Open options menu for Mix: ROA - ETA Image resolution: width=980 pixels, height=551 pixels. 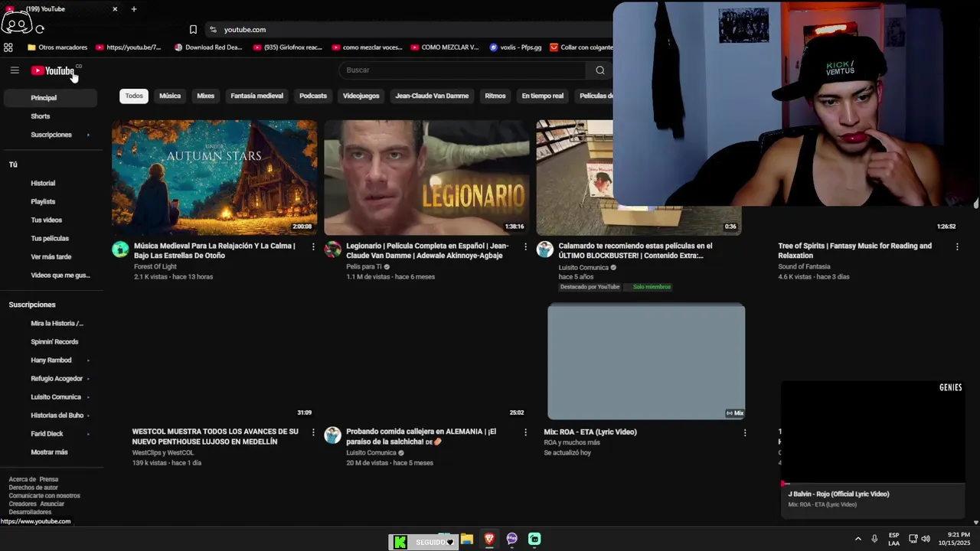(x=745, y=432)
